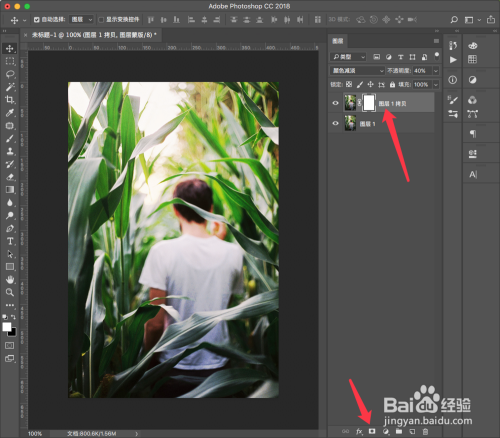Image resolution: width=500 pixels, height=438 pixels.
Task: Open the layer filter type dropdown
Action: (348, 57)
